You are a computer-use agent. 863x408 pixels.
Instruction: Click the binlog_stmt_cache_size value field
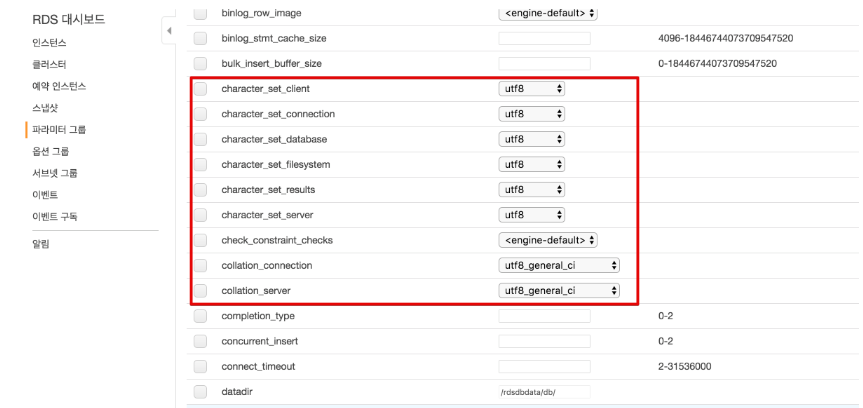coord(544,39)
